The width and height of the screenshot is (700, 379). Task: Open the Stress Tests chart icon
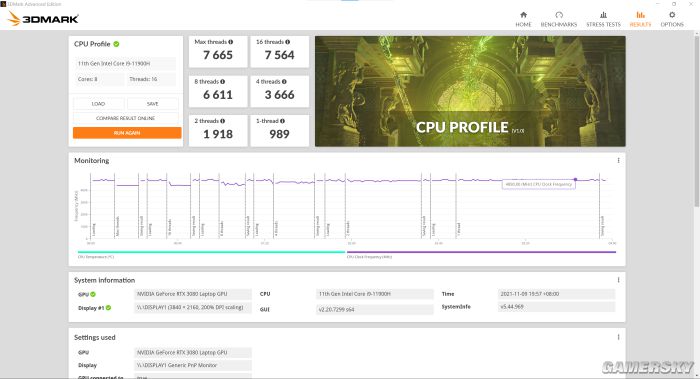point(603,15)
